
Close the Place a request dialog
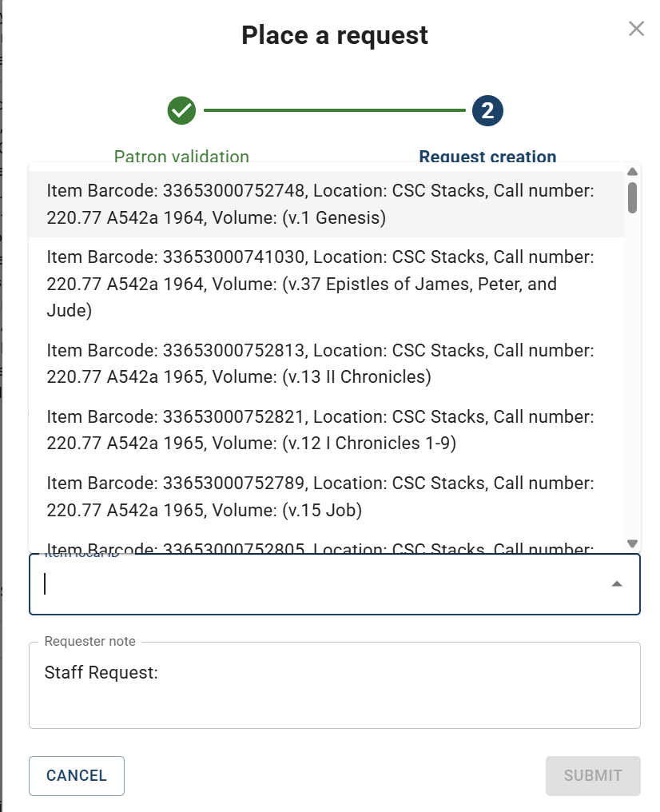(636, 30)
